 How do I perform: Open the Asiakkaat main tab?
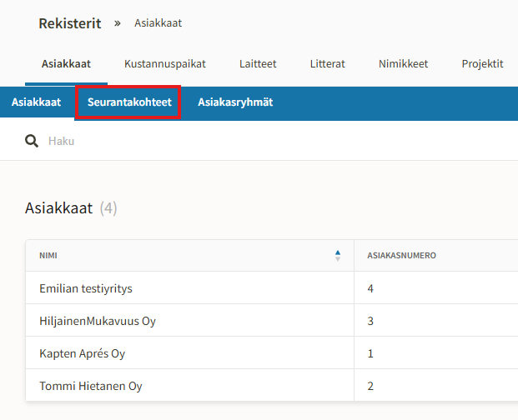tap(66, 64)
